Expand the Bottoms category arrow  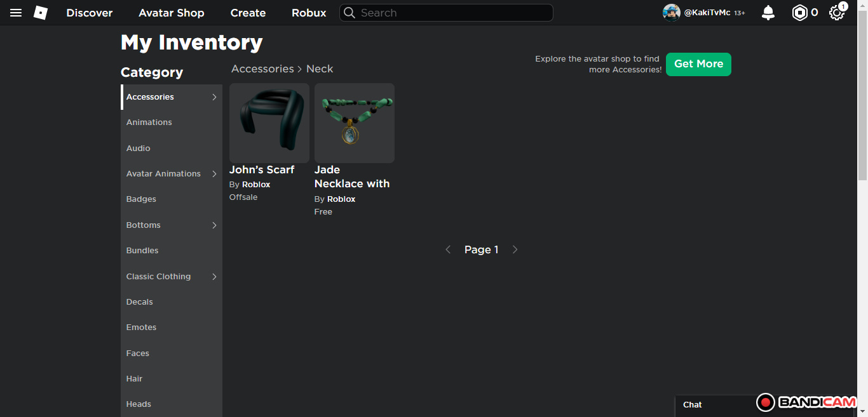coord(214,225)
